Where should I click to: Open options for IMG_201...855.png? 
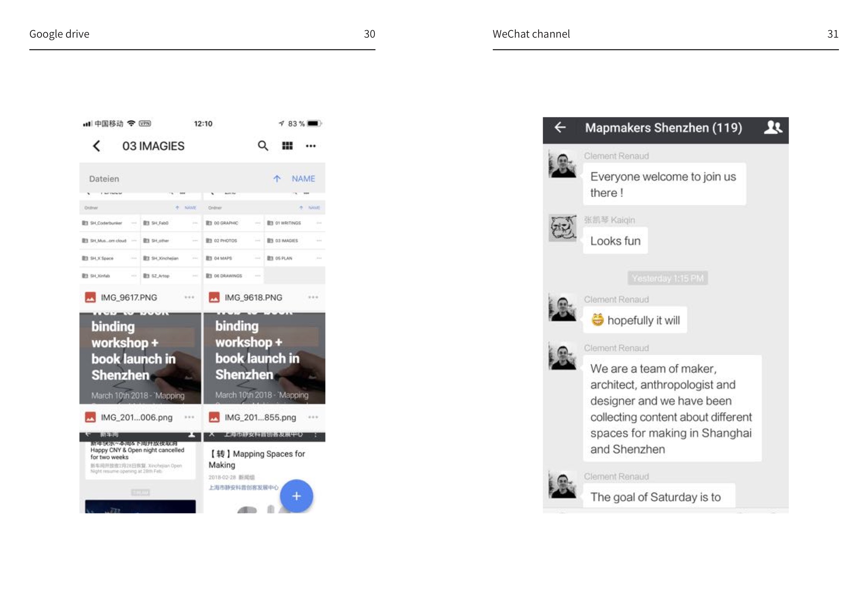click(313, 417)
